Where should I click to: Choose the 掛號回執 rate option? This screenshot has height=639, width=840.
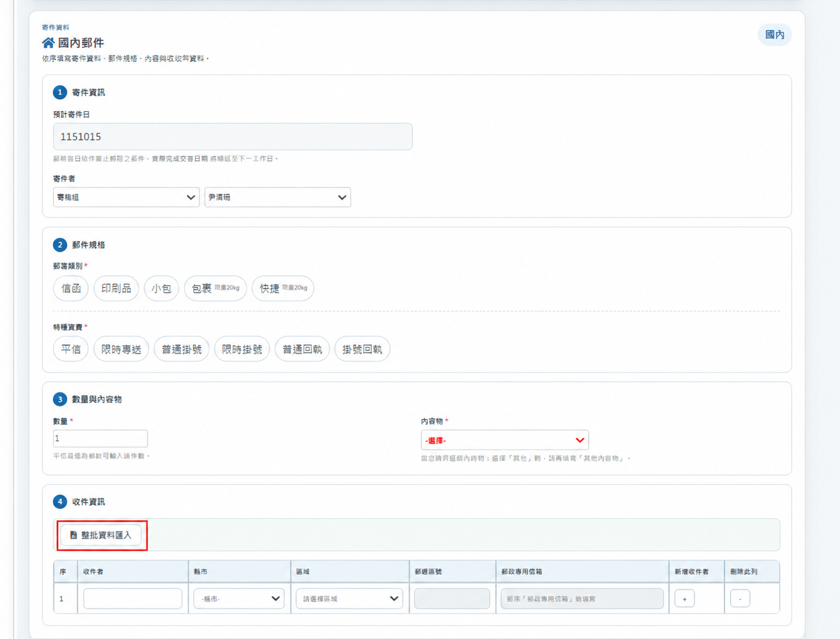[362, 349]
